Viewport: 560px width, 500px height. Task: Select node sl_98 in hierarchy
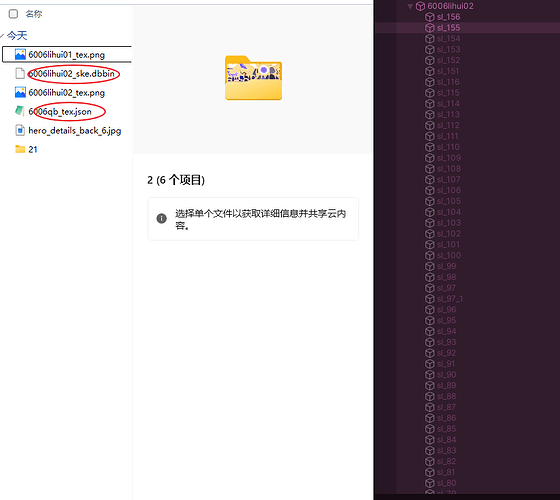446,277
